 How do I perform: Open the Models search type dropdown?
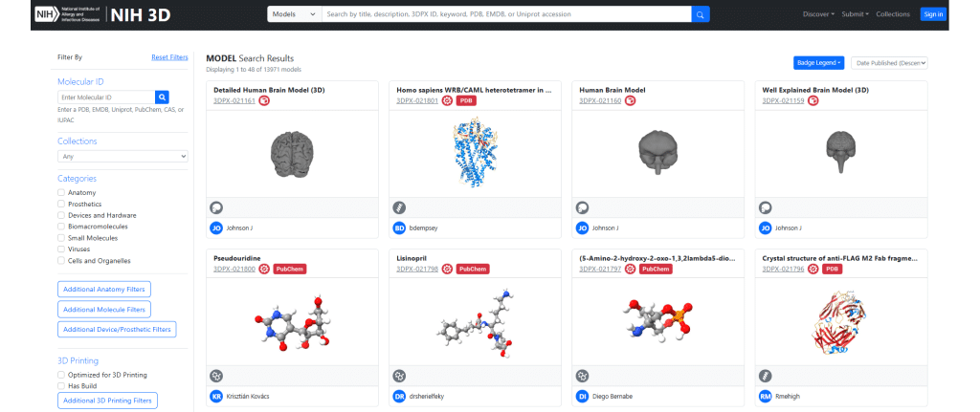pyautogui.click(x=295, y=14)
